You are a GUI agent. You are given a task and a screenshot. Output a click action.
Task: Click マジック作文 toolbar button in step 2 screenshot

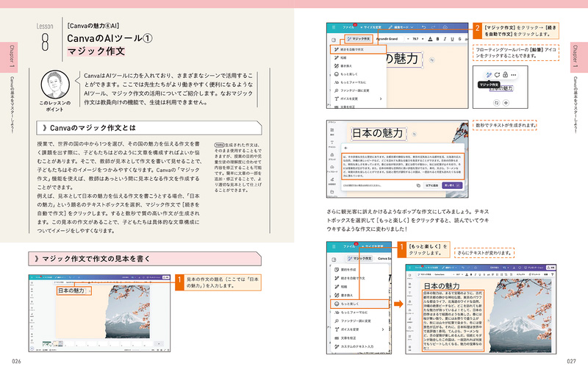359,39
